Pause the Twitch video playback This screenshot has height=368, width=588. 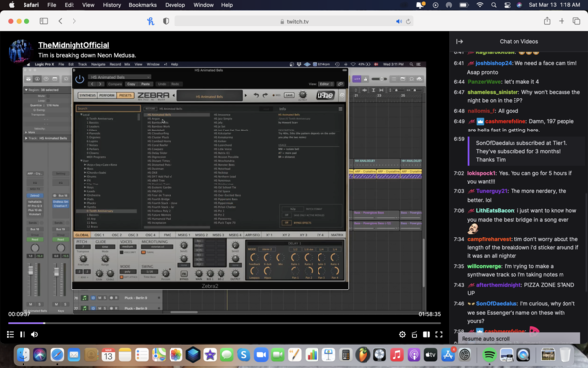(x=23, y=334)
